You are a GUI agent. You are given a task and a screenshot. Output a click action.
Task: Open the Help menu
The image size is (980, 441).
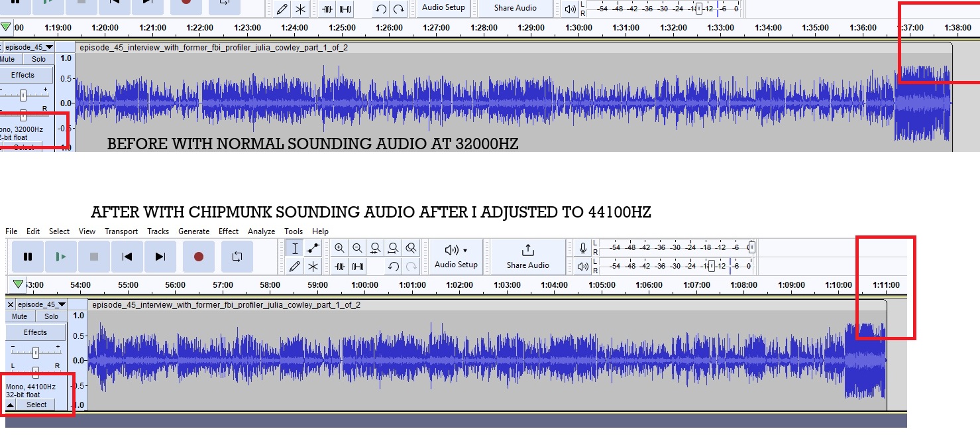(320, 231)
